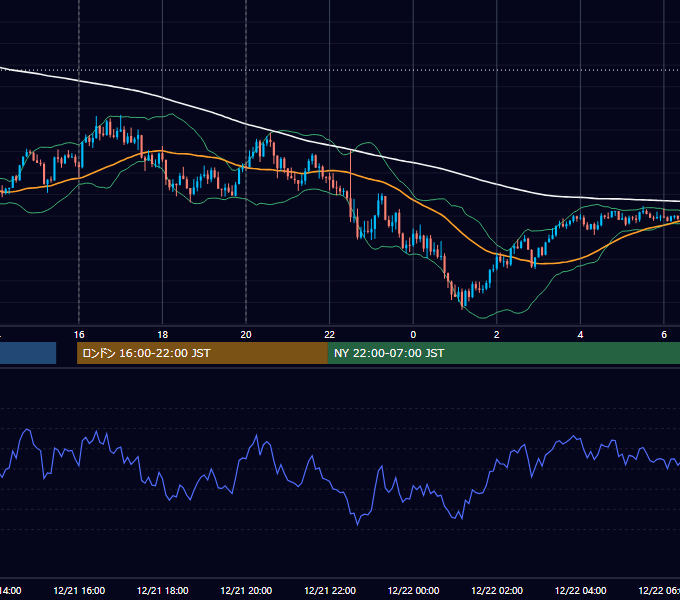
Task: Click the ロンドン 16:00-22:00 JST session bar
Action: (202, 353)
